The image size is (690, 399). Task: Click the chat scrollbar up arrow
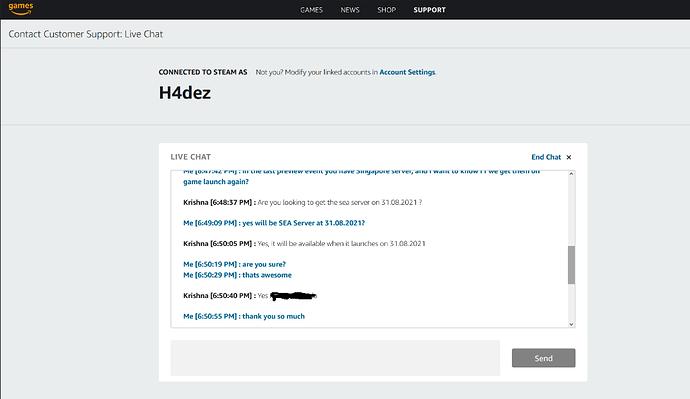(x=571, y=174)
